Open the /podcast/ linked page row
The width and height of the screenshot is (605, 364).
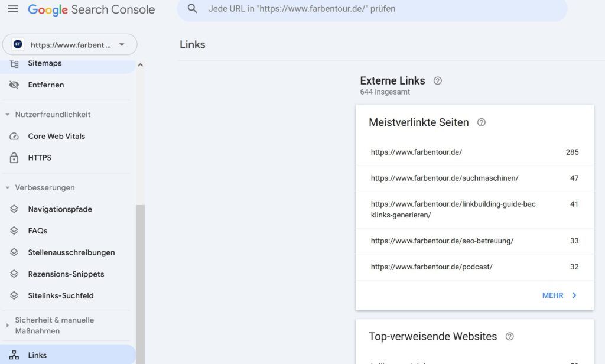pos(474,266)
